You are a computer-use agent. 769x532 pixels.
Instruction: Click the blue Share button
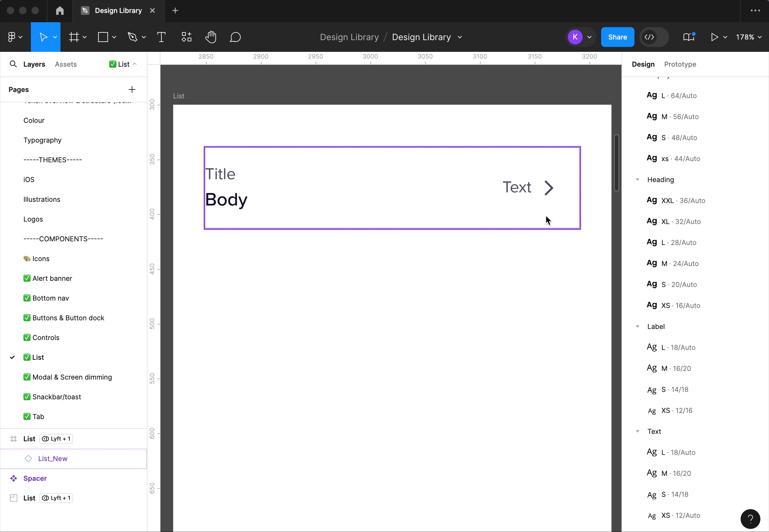tap(617, 37)
